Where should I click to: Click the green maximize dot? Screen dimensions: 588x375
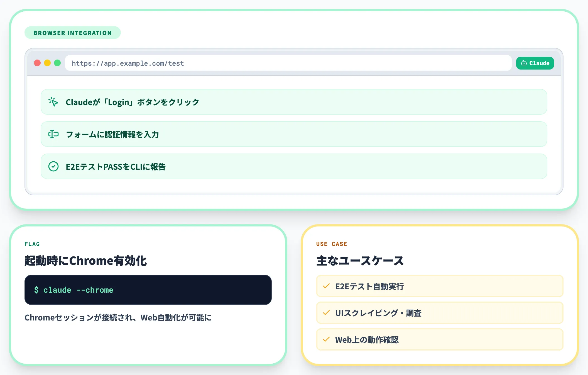tap(57, 63)
